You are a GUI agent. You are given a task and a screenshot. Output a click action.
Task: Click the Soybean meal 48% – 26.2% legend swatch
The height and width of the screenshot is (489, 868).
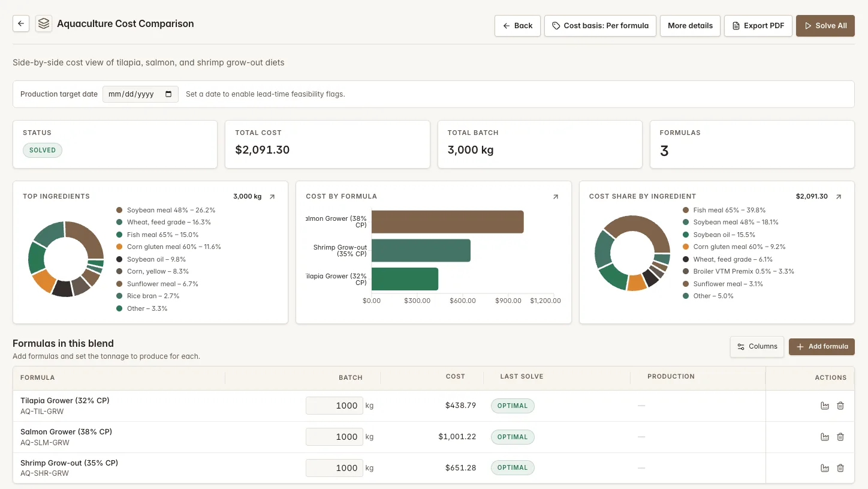119,210
